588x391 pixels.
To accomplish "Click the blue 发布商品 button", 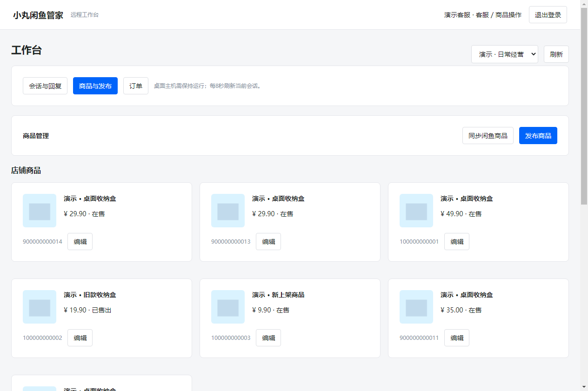I will click(x=538, y=136).
